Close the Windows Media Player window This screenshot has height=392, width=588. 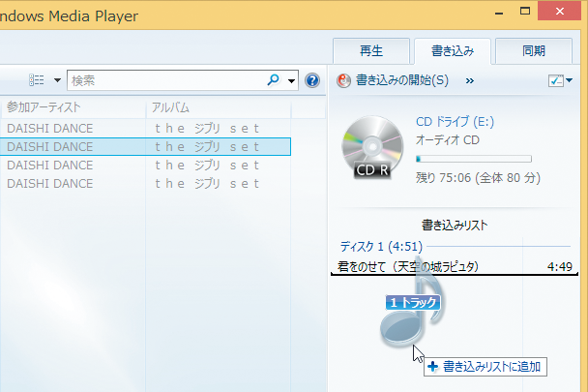(x=559, y=12)
